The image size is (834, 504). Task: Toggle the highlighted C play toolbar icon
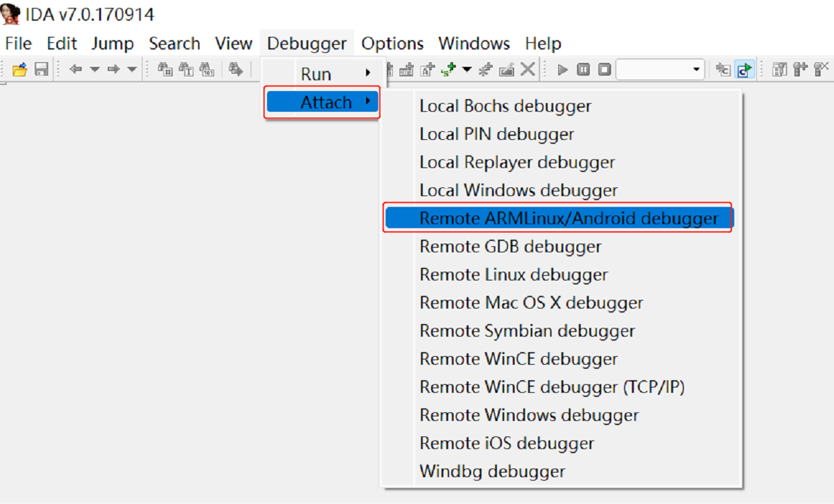[744, 70]
